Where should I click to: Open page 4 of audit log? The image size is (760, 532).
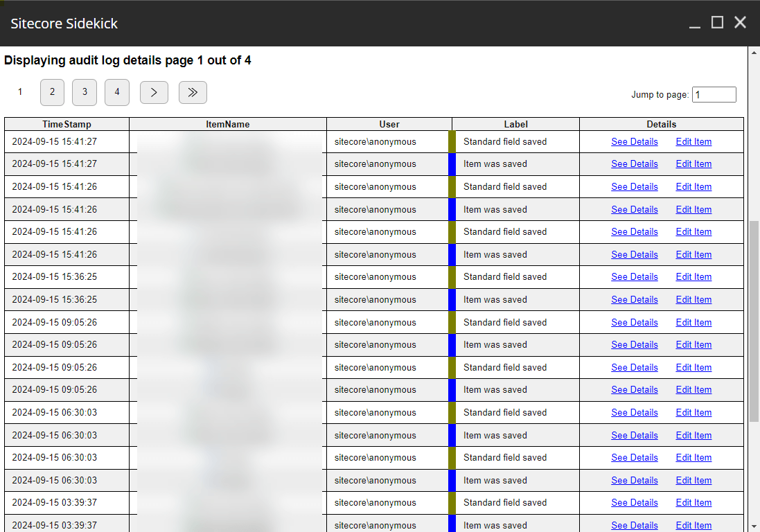coord(117,92)
